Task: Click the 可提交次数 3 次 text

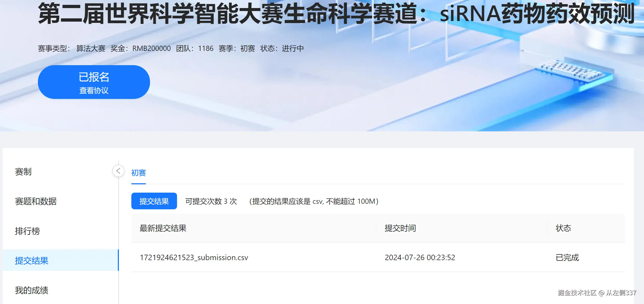Action: point(211,201)
